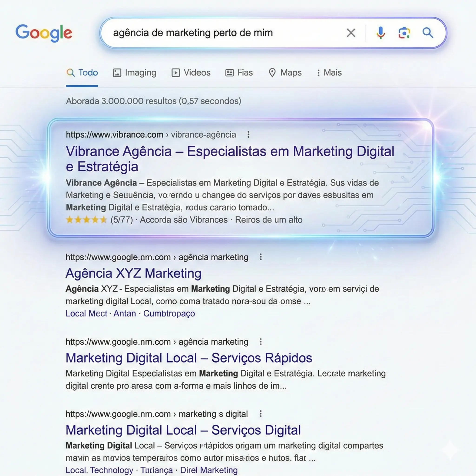
Task: Clear the search query with X icon
Action: click(x=351, y=33)
